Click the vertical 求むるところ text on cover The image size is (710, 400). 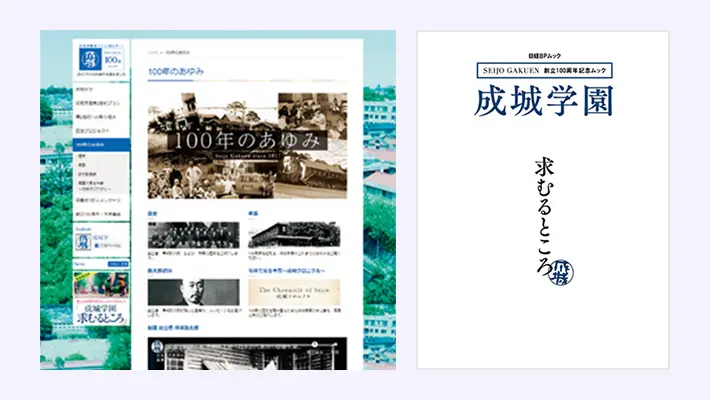545,217
